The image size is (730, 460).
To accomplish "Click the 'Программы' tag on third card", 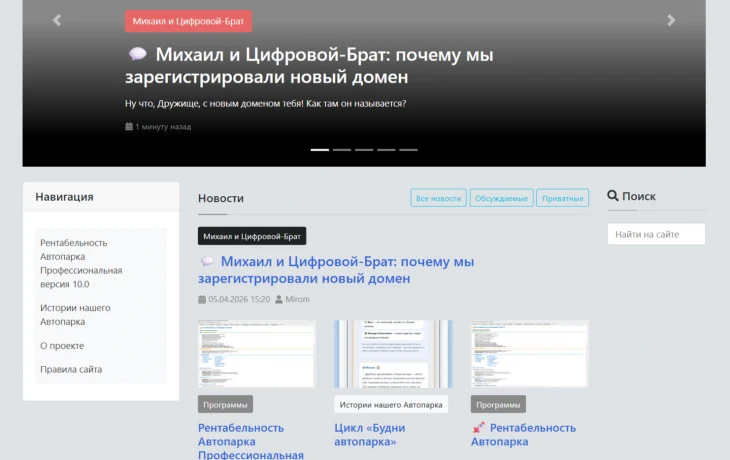I will point(498,404).
